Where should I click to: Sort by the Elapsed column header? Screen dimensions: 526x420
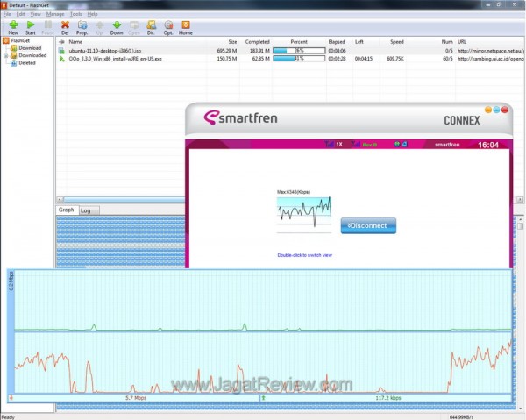click(337, 42)
